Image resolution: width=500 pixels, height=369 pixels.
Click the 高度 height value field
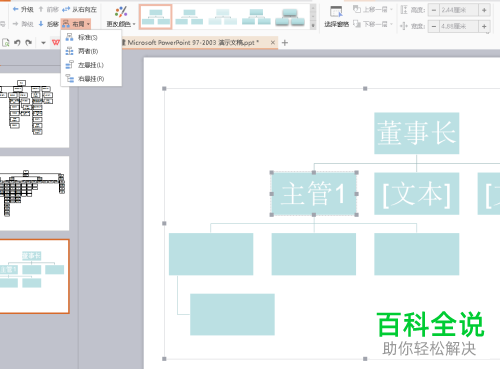[x=459, y=10]
